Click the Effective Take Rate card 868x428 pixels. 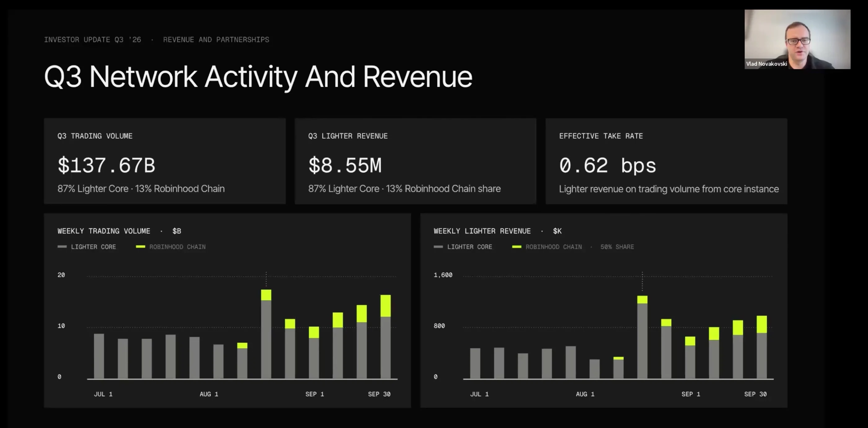(666, 161)
